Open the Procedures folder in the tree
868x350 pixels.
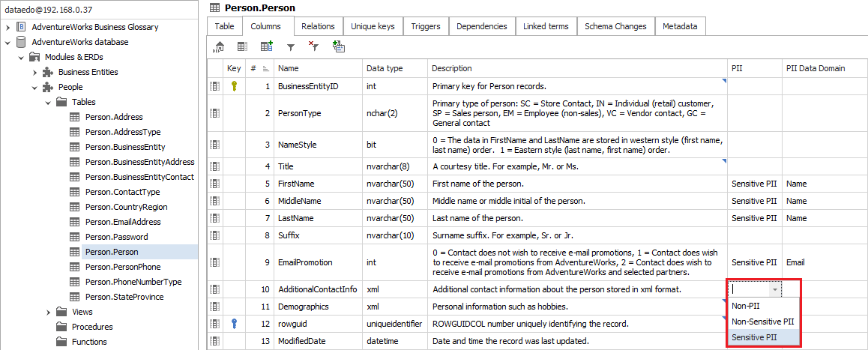92,327
